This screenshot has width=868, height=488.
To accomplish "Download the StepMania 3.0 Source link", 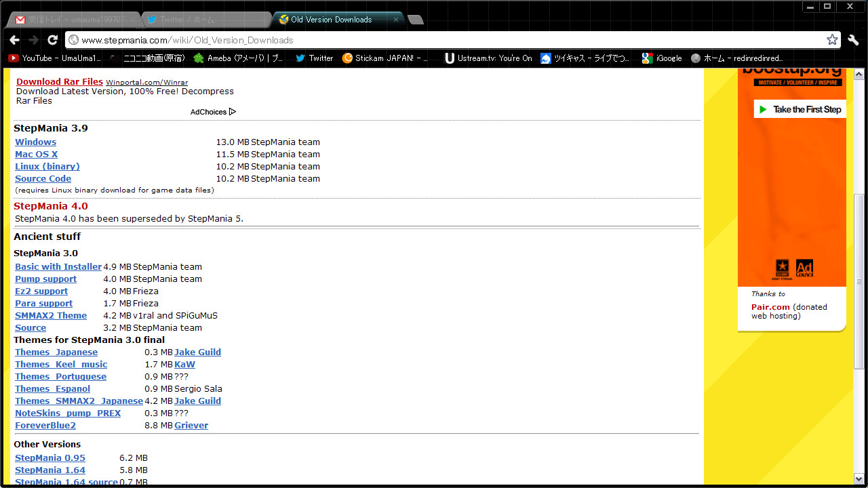I will [31, 328].
